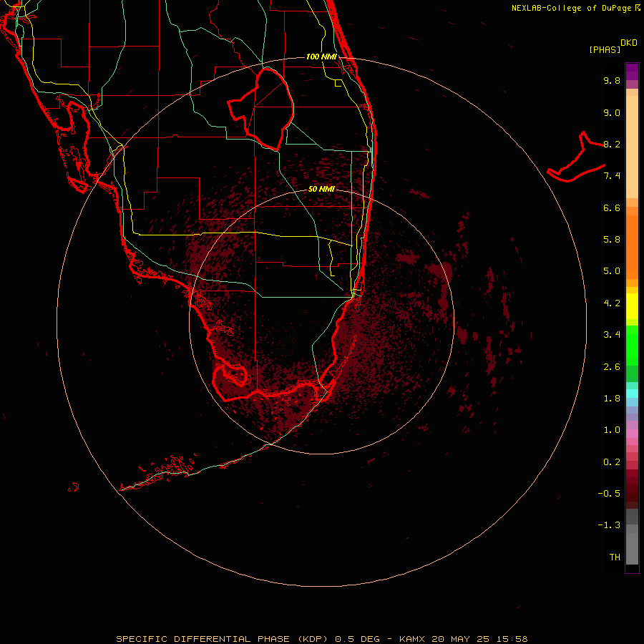644x644 pixels.
Task: Click the '100 NMI' range ring label
Action: pos(321,57)
